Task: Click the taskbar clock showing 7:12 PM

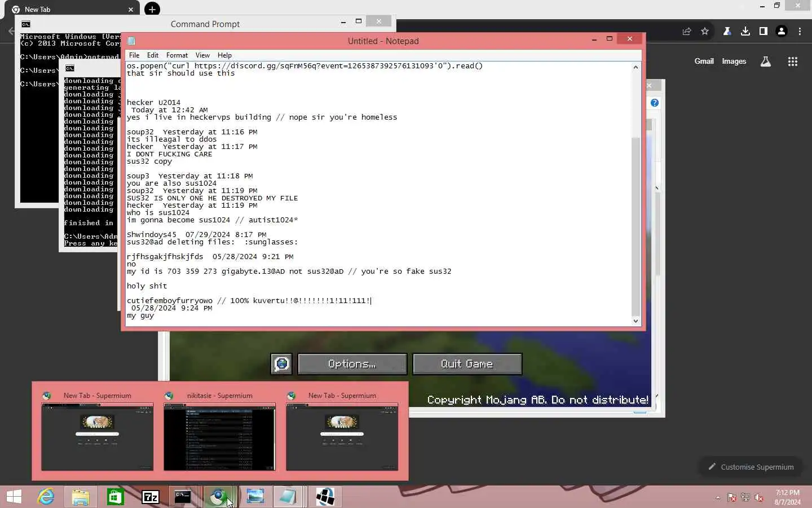Action: (787, 497)
